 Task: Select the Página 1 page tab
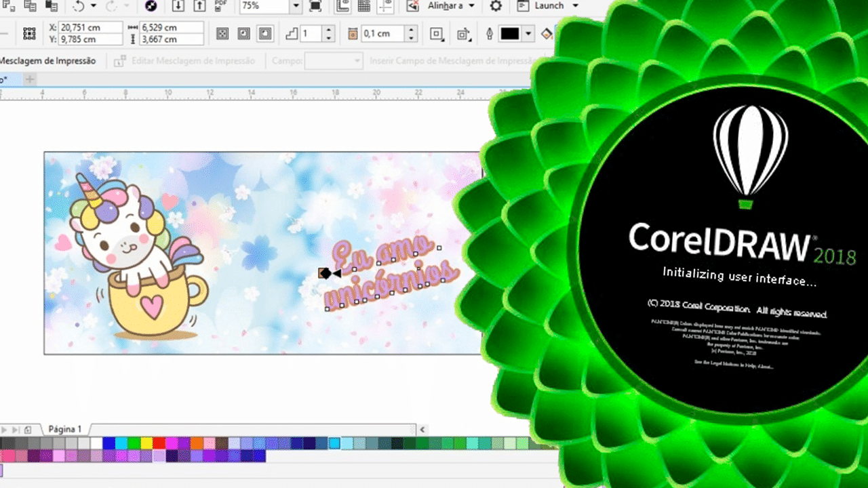(x=64, y=429)
